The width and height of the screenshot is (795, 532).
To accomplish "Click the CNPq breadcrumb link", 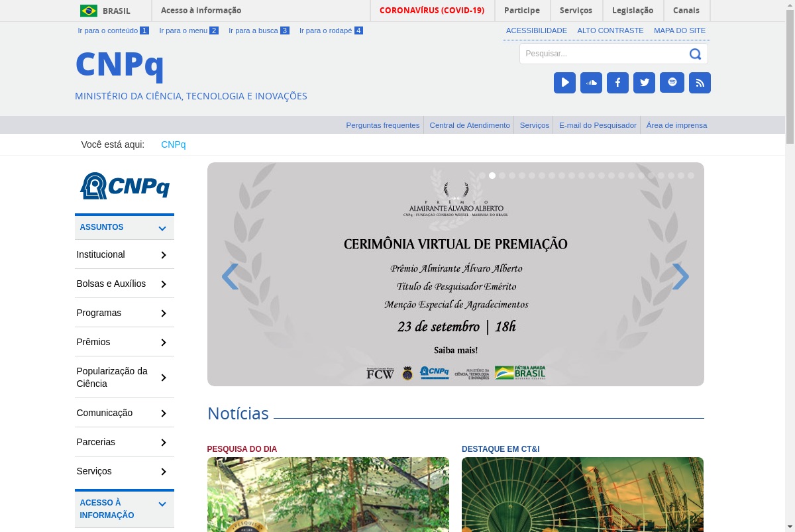I will pyautogui.click(x=174, y=144).
